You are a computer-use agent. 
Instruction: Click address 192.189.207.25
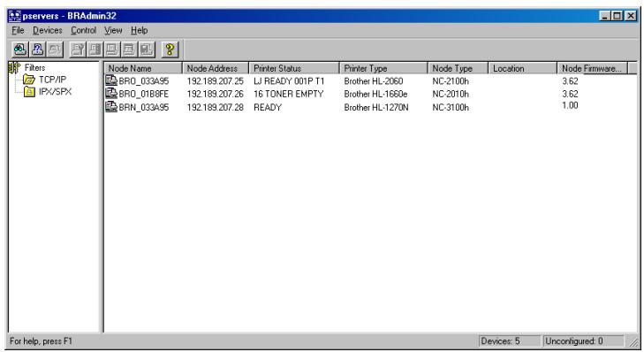pos(216,81)
